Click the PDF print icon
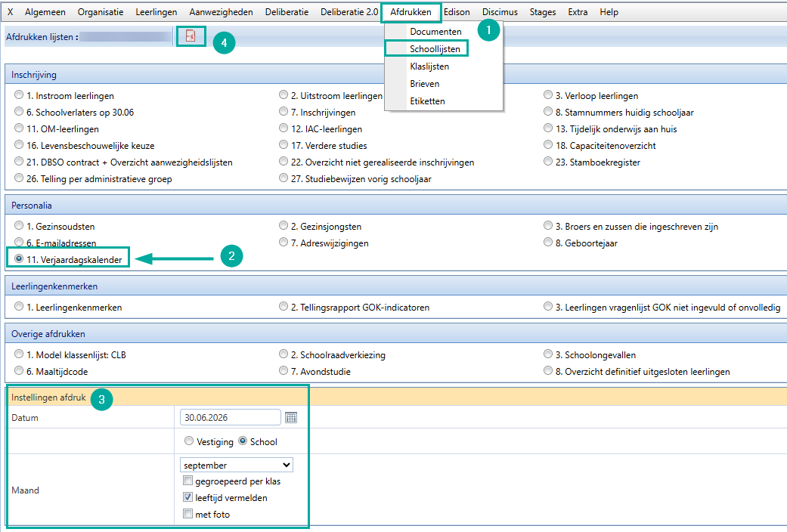The width and height of the screenshot is (787, 532). pos(191,36)
